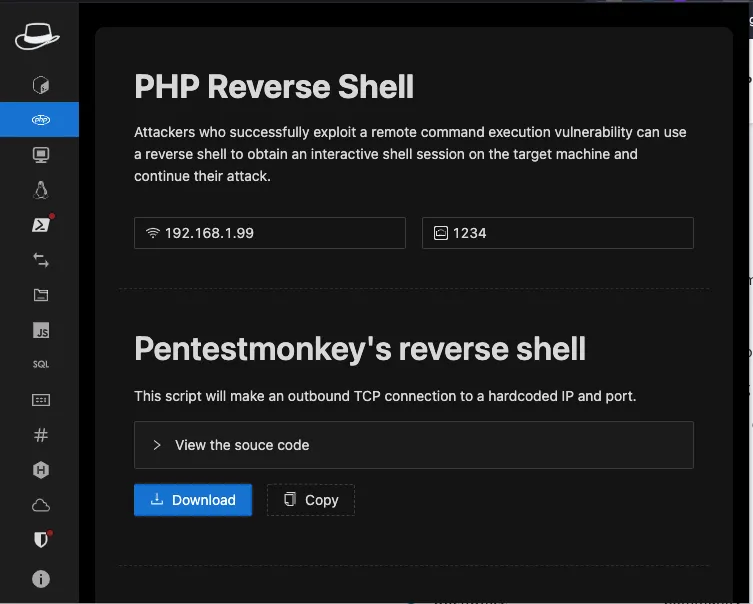Screen dimensions: 753x604
Task: Open Linux commands penguin icon
Action: pyautogui.click(x=40, y=190)
